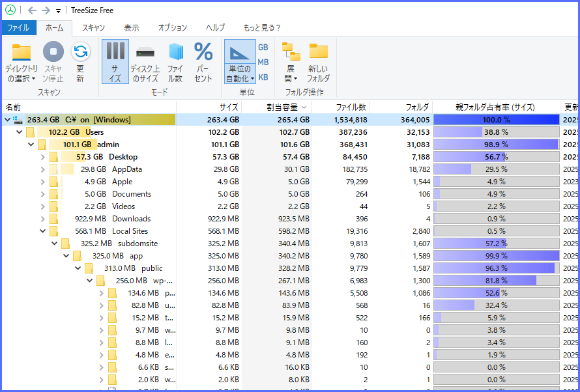Sort by 割当容量 column header
The image size is (580, 392).
coord(282,107)
